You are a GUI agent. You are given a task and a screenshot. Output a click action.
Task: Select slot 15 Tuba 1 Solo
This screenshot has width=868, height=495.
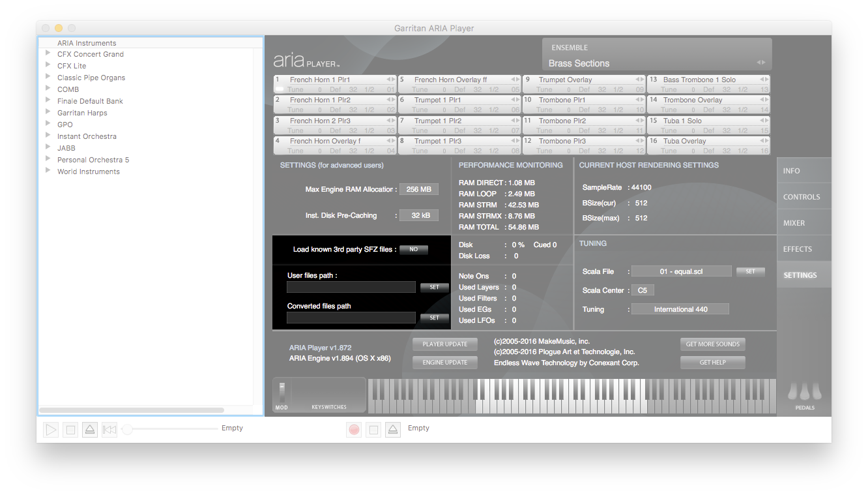click(x=709, y=125)
